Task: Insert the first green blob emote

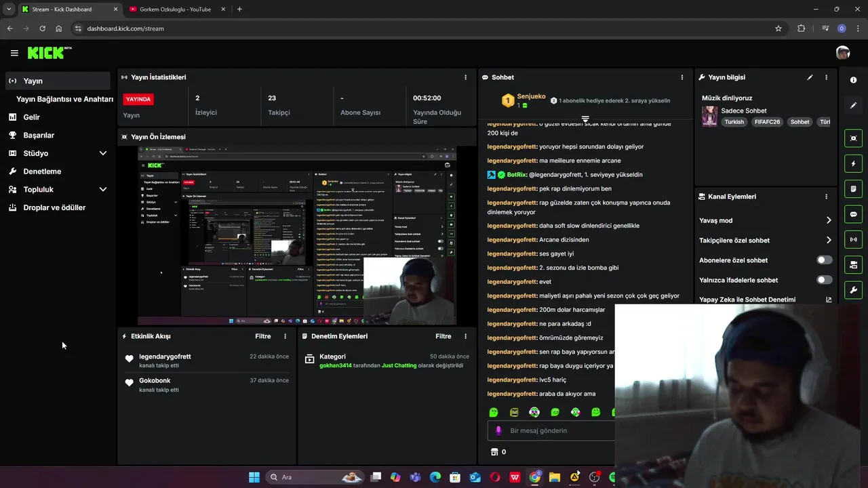Action: [494, 412]
